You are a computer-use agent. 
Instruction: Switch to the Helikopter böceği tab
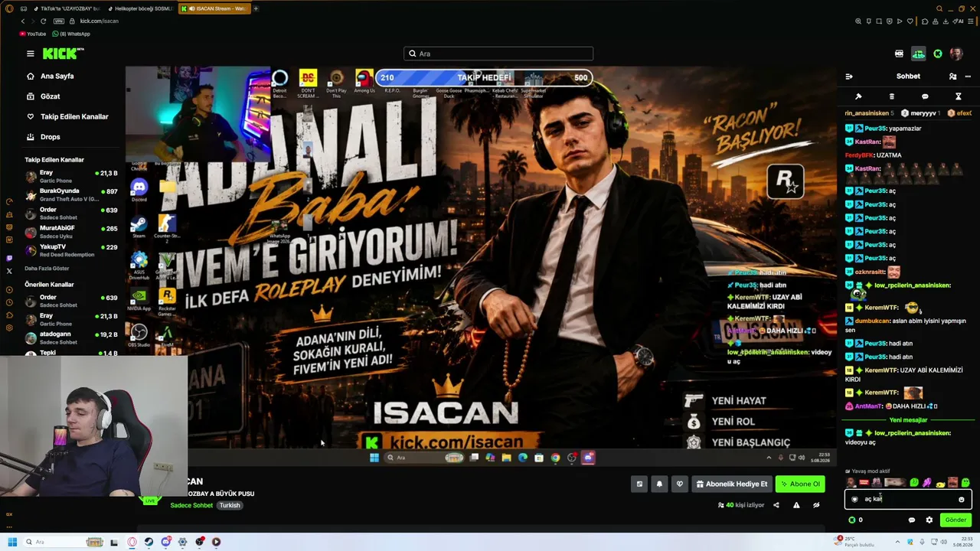tap(139, 8)
